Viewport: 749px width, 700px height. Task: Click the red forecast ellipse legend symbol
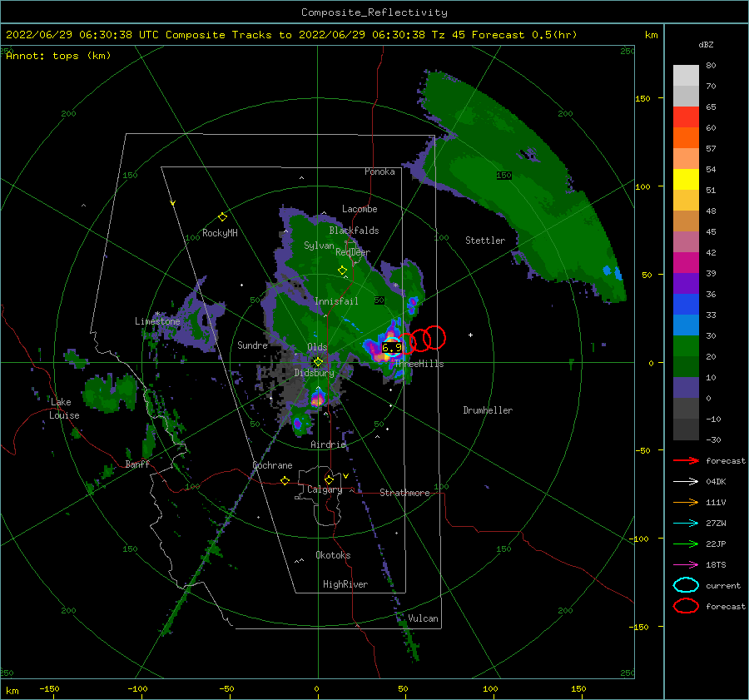point(686,606)
